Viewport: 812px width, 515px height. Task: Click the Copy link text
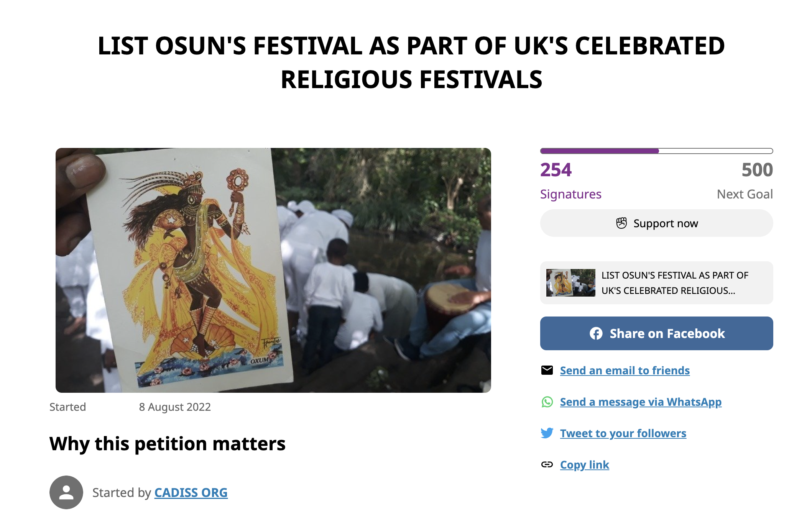584,464
